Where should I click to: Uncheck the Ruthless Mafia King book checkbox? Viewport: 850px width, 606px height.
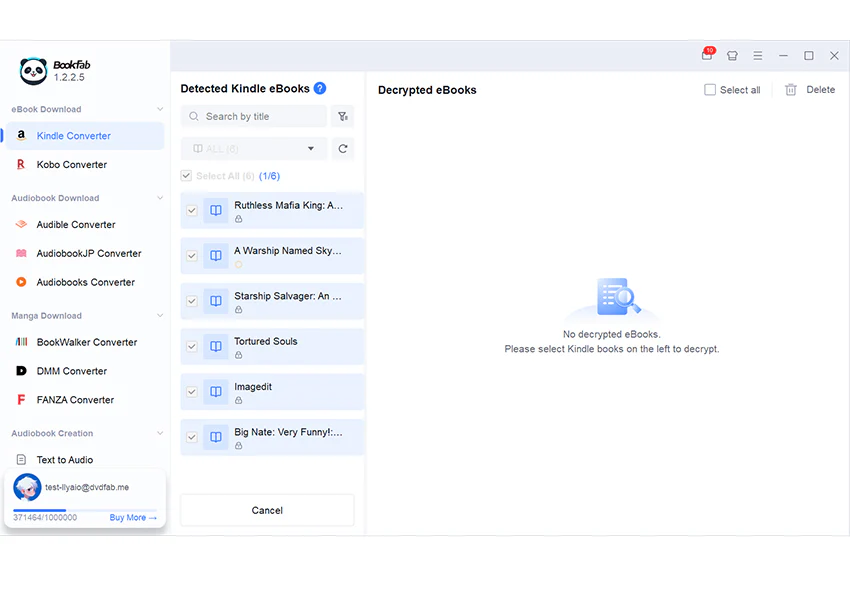pos(192,210)
